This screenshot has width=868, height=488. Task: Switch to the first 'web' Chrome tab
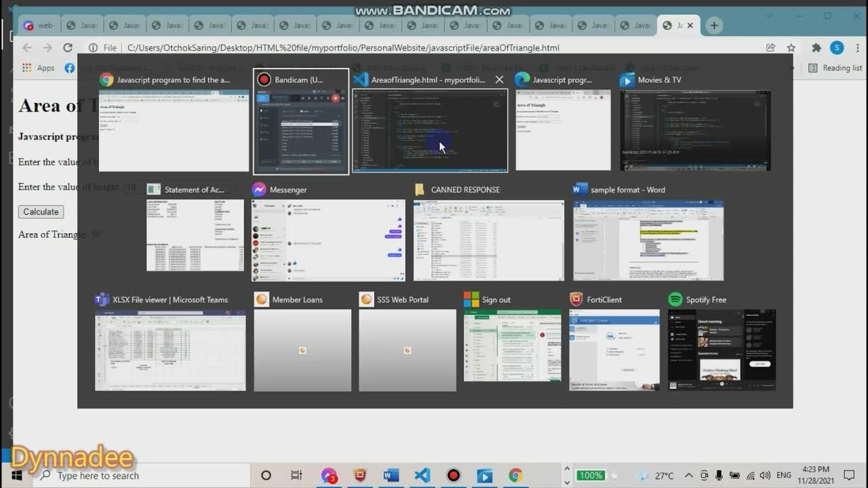[x=38, y=26]
